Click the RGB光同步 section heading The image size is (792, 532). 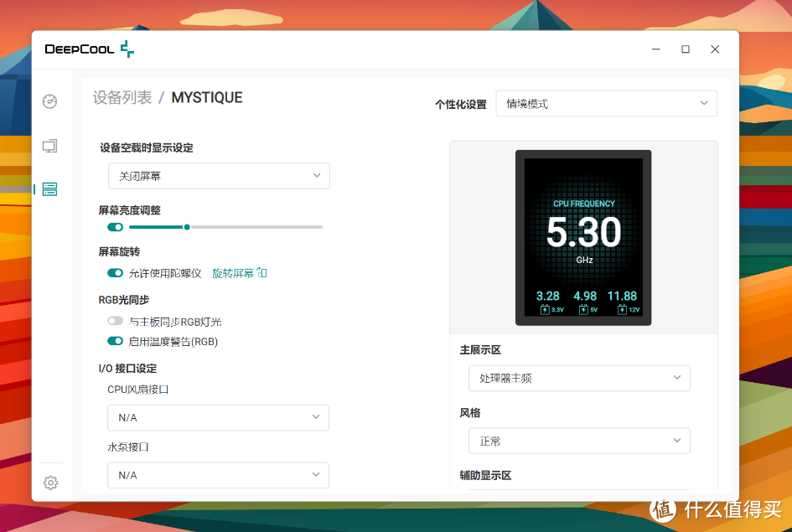point(124,300)
